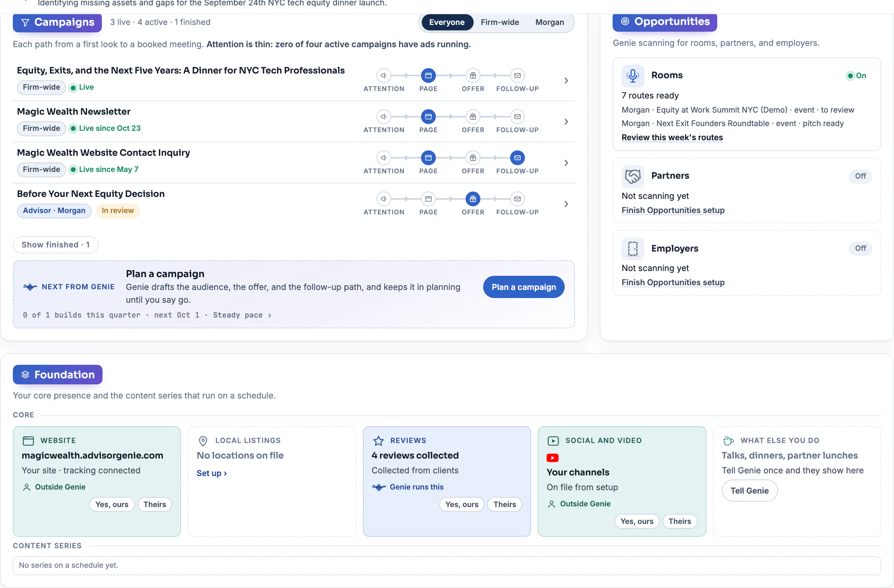Screen dimensions: 894x588
Task: Open Review this week's routes link
Action: (672, 138)
